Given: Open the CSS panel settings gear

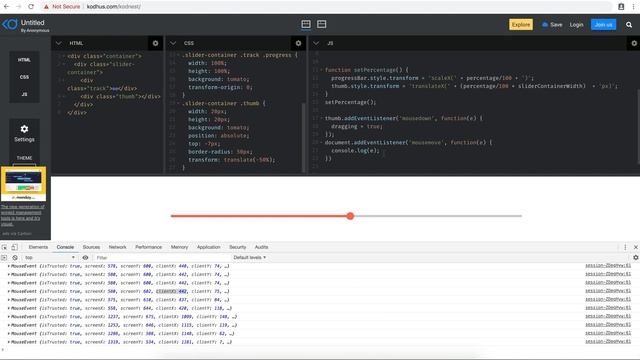Looking at the screenshot, I should tap(298, 43).
